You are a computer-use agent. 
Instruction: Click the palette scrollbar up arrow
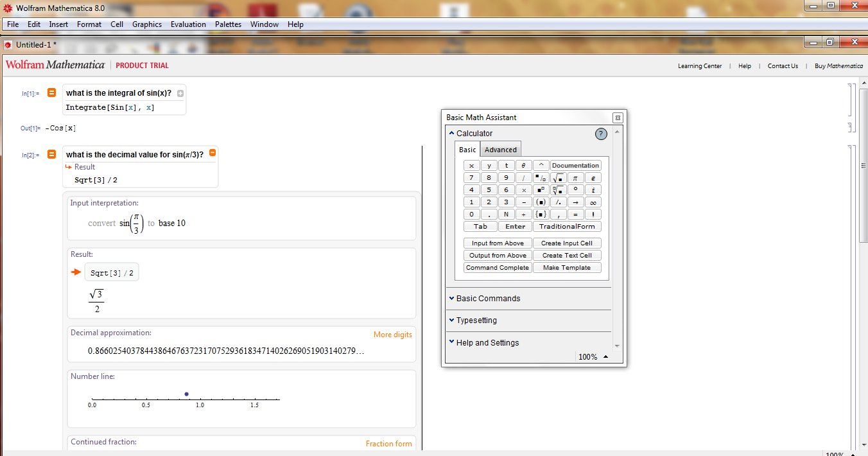pos(618,132)
